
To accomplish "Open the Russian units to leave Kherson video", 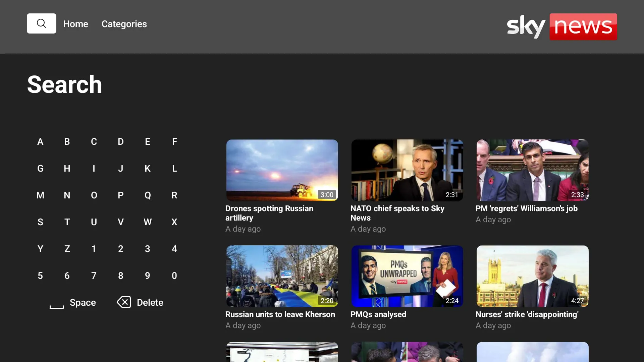I will click(x=282, y=276).
